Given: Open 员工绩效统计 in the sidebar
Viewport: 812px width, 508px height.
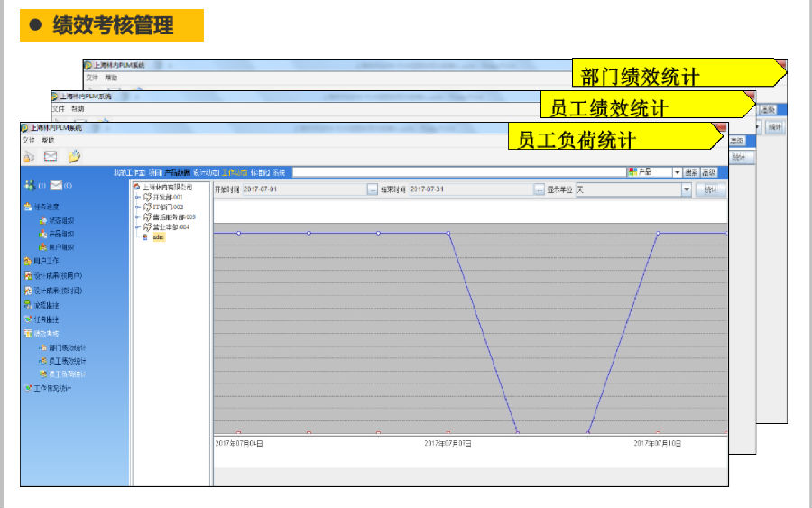Looking at the screenshot, I should pyautogui.click(x=68, y=361).
